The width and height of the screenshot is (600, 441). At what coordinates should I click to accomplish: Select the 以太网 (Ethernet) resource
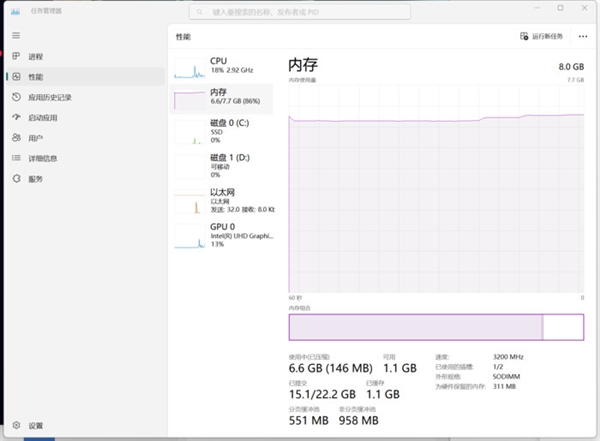[222, 201]
